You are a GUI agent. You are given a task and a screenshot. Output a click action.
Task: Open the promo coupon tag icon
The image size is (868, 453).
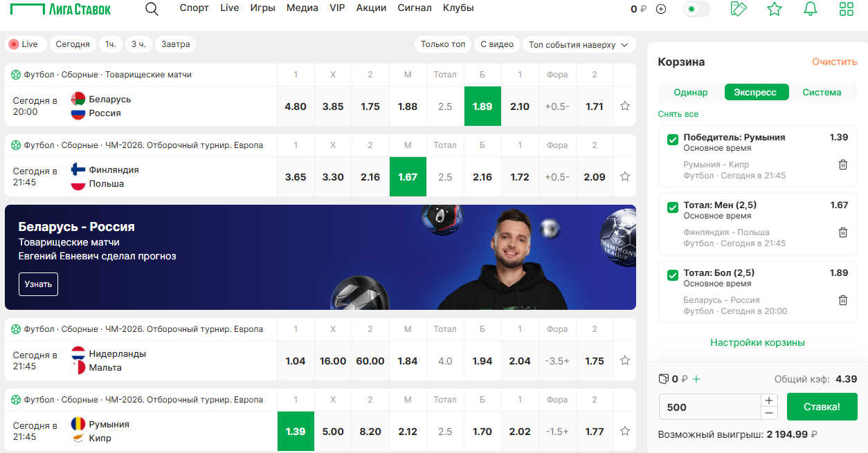pos(739,9)
